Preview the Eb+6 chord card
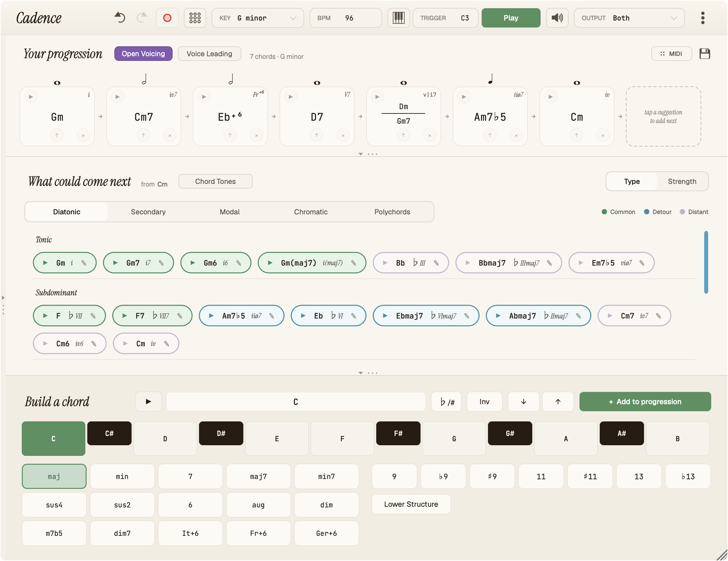The width and height of the screenshot is (728, 561). [x=204, y=97]
